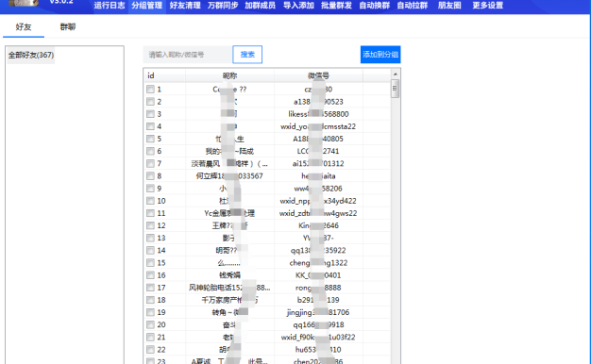The height and width of the screenshot is (364, 591).
Task: Click the profile avatar in the top-left corner
Action: click(24, 3)
